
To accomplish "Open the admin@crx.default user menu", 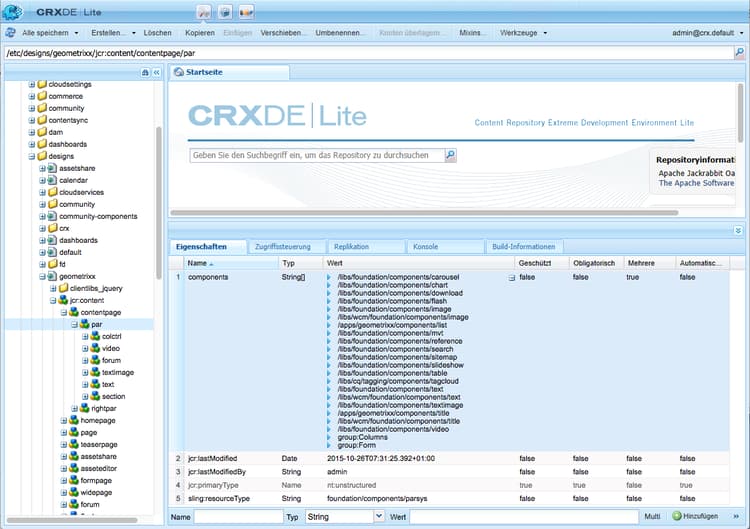I will pos(708,33).
